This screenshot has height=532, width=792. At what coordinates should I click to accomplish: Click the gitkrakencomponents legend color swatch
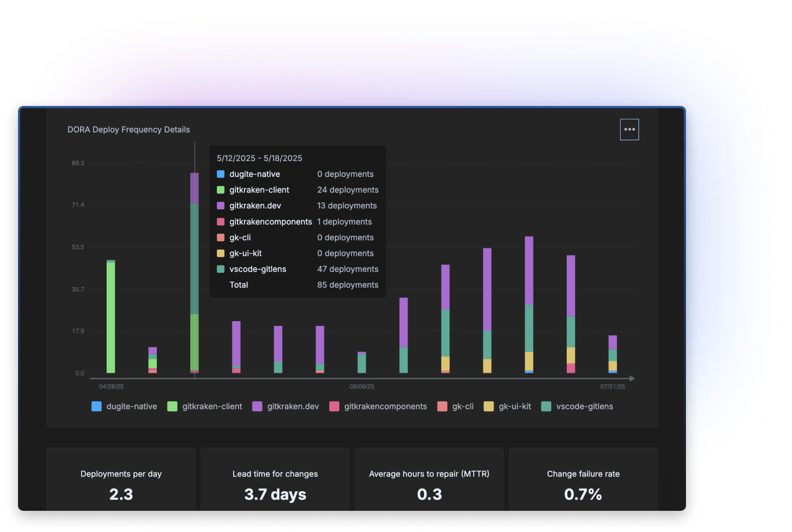click(334, 406)
